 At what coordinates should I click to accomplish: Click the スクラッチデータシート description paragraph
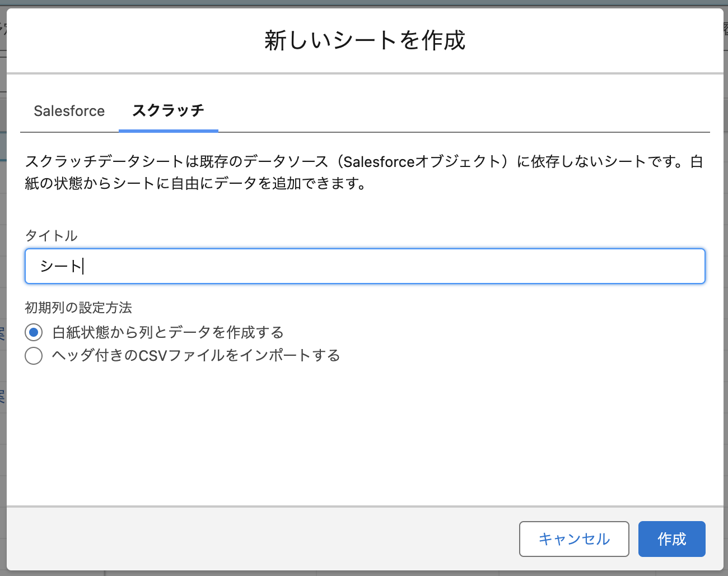click(x=364, y=173)
